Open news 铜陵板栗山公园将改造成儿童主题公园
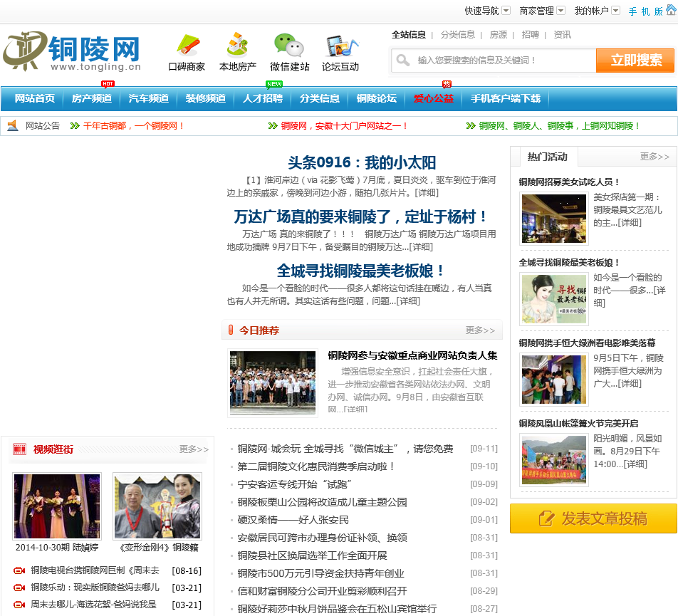Image resolution: width=678 pixels, height=616 pixels. coord(322,502)
